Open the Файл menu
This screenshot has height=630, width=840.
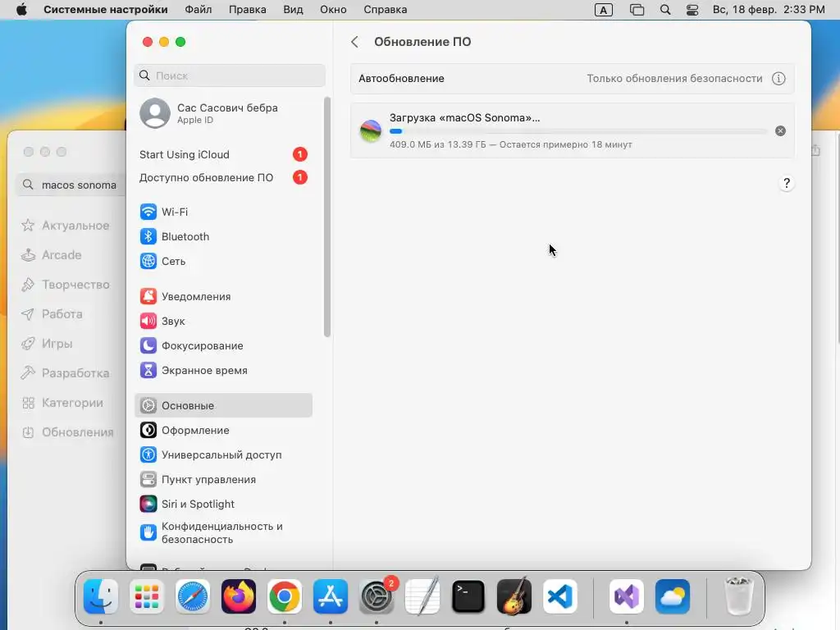[199, 10]
